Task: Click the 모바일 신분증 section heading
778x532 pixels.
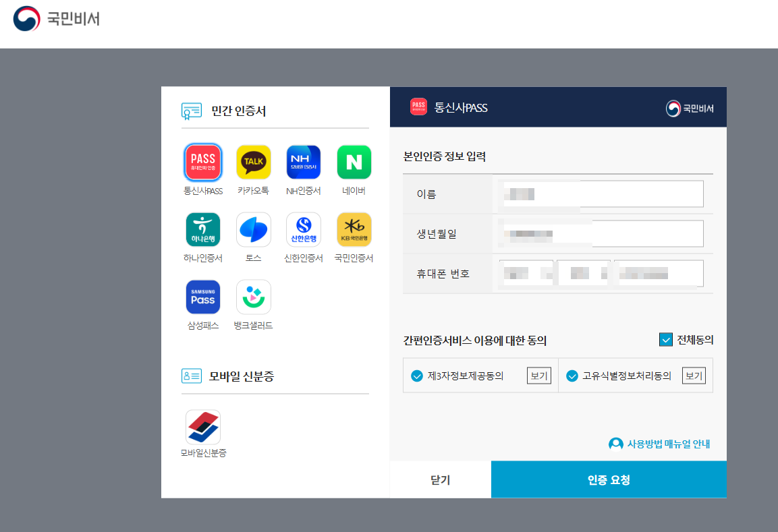Action: tap(242, 376)
